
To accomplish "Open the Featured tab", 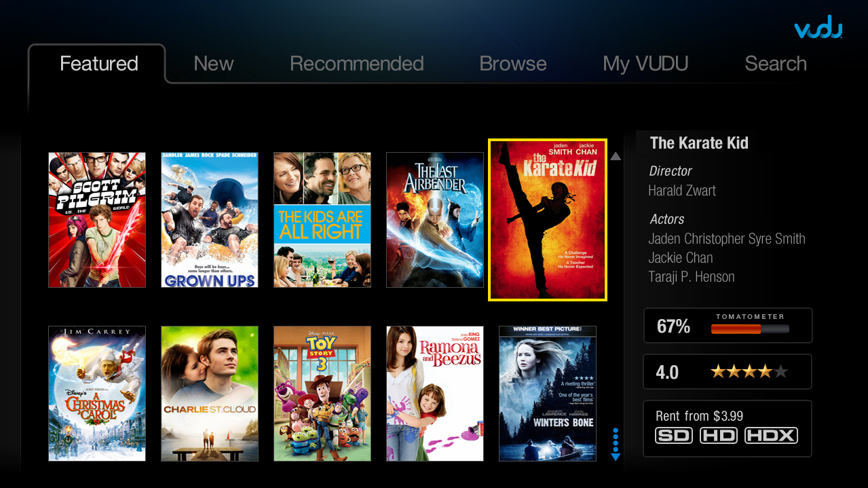I will (99, 64).
